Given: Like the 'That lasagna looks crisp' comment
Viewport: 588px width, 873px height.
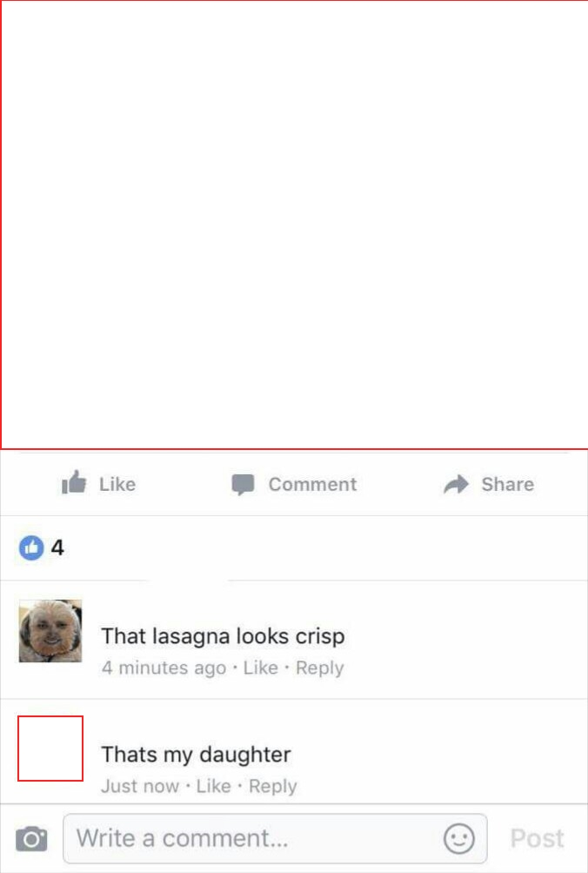Looking at the screenshot, I should [x=260, y=667].
